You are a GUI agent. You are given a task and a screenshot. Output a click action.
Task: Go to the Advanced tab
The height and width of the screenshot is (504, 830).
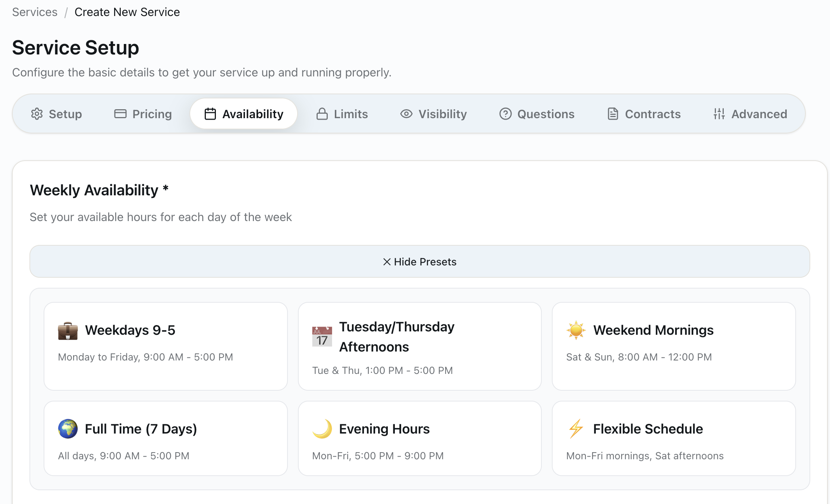coord(750,114)
